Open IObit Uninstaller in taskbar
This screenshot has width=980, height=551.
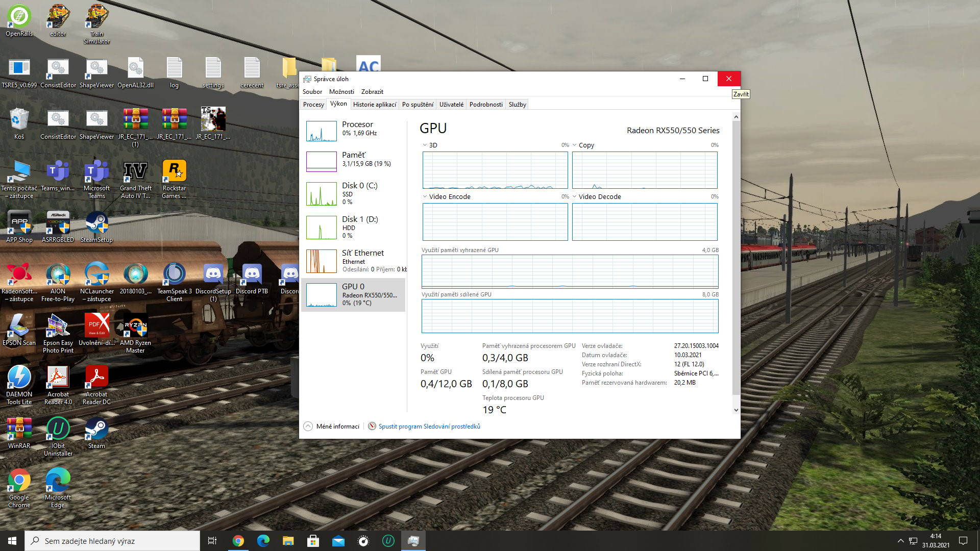pos(388,541)
